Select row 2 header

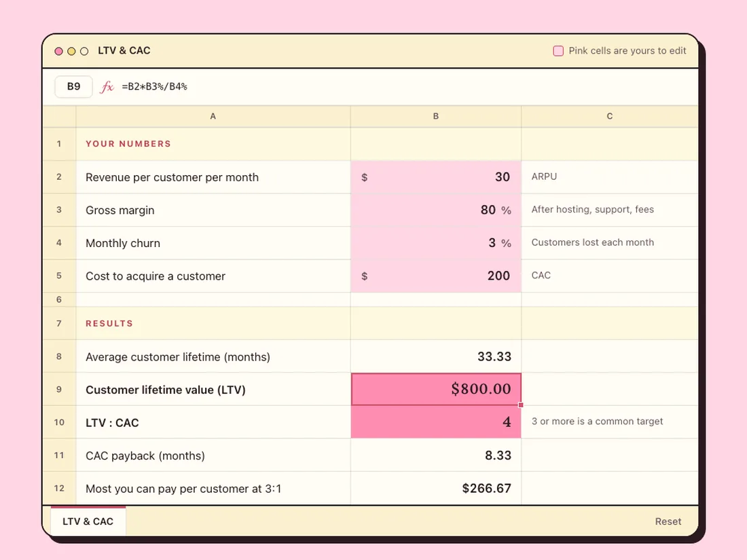tap(59, 177)
